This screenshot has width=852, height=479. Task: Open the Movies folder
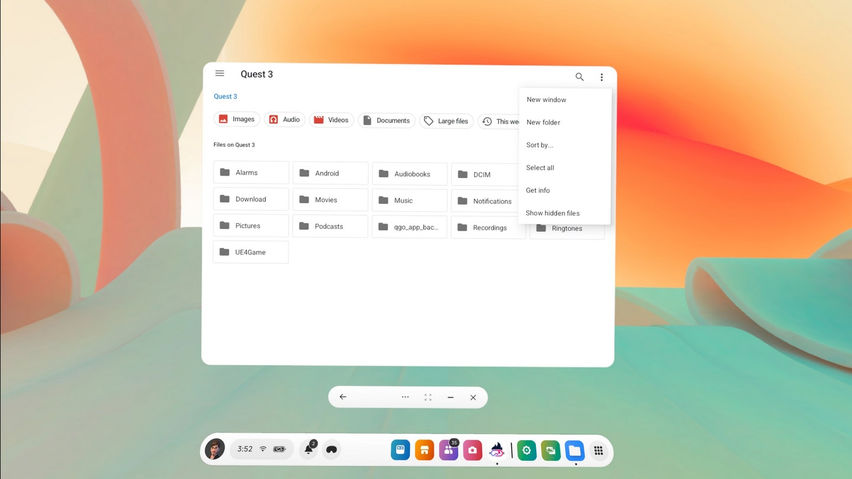[x=330, y=200]
